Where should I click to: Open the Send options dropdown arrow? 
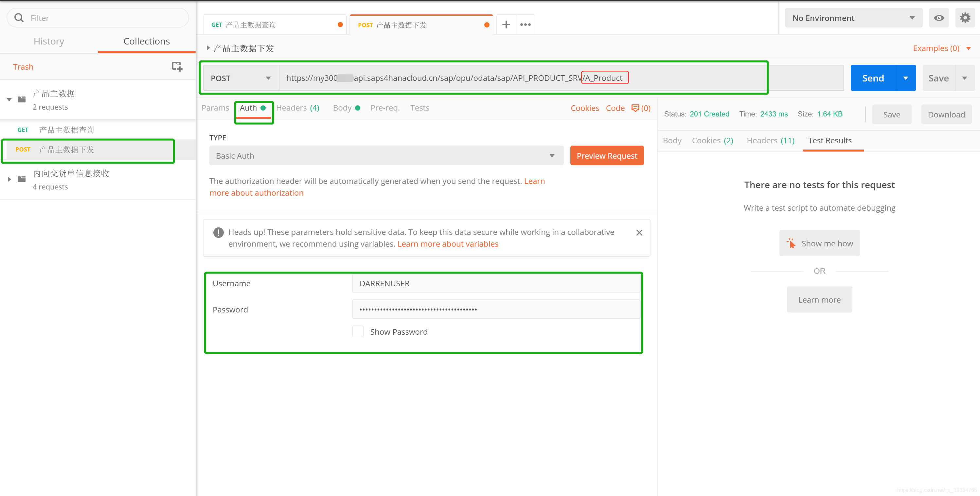(x=906, y=78)
